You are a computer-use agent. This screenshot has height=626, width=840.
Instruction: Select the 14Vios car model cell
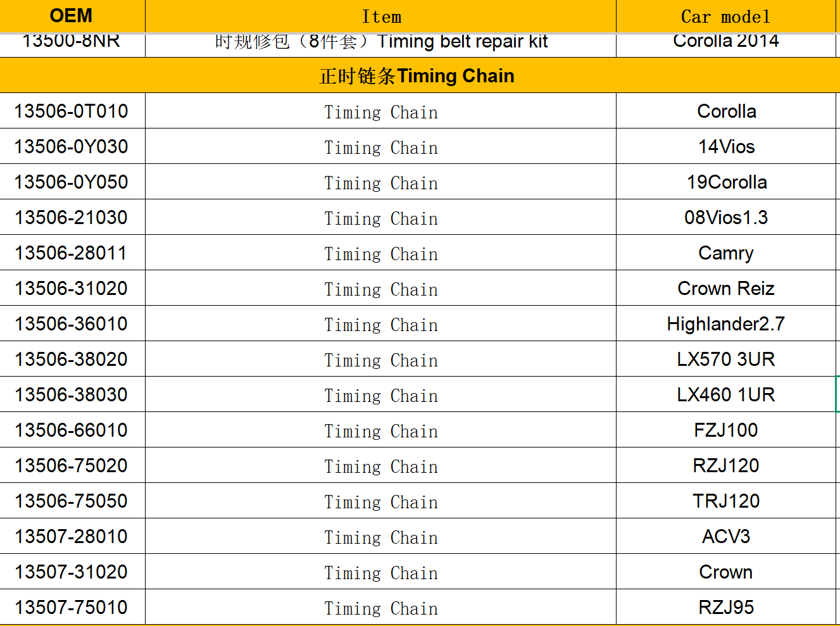click(x=726, y=147)
